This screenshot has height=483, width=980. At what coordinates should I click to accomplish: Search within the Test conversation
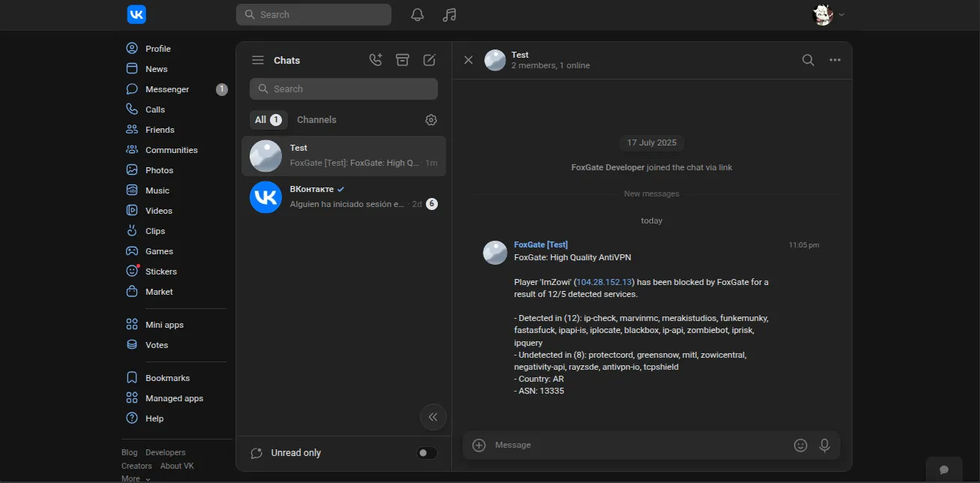808,60
